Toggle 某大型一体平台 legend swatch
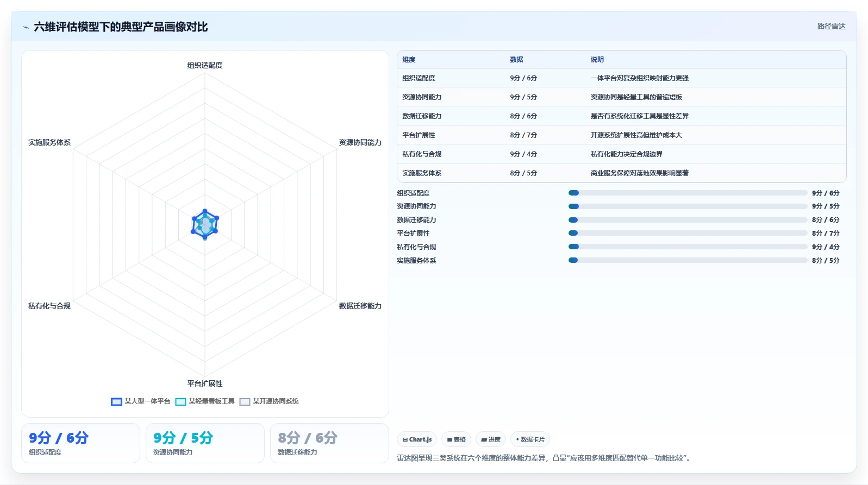 [x=116, y=402]
